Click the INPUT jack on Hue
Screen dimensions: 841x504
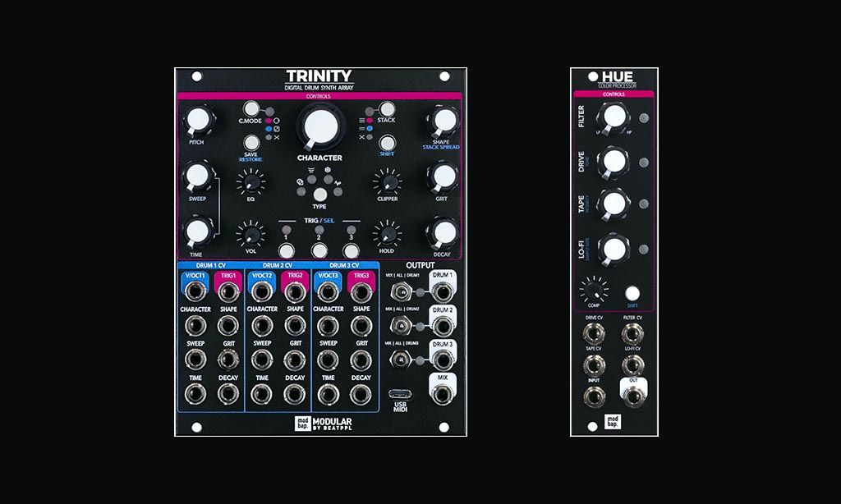click(594, 396)
